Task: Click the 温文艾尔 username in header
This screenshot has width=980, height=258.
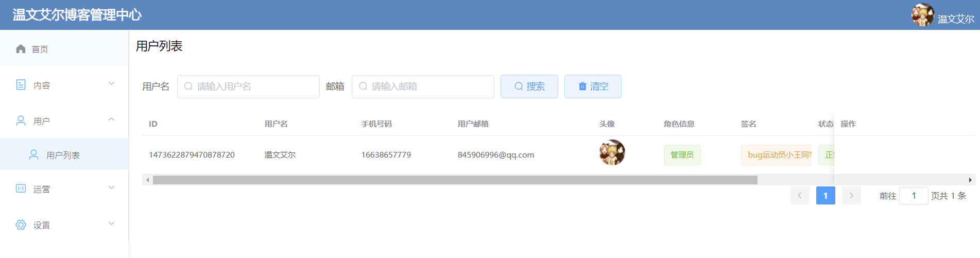Action: click(x=956, y=19)
